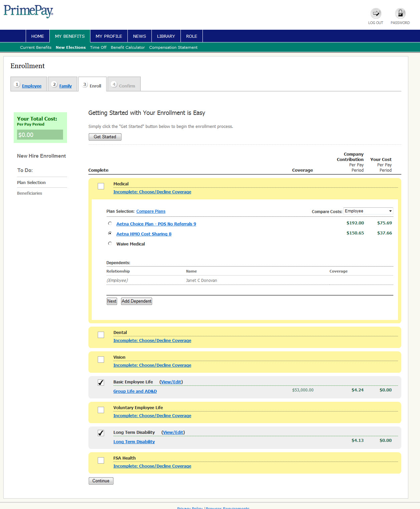This screenshot has height=509, width=420.
Task: Click the $75.69 cost value
Action: click(385, 223)
